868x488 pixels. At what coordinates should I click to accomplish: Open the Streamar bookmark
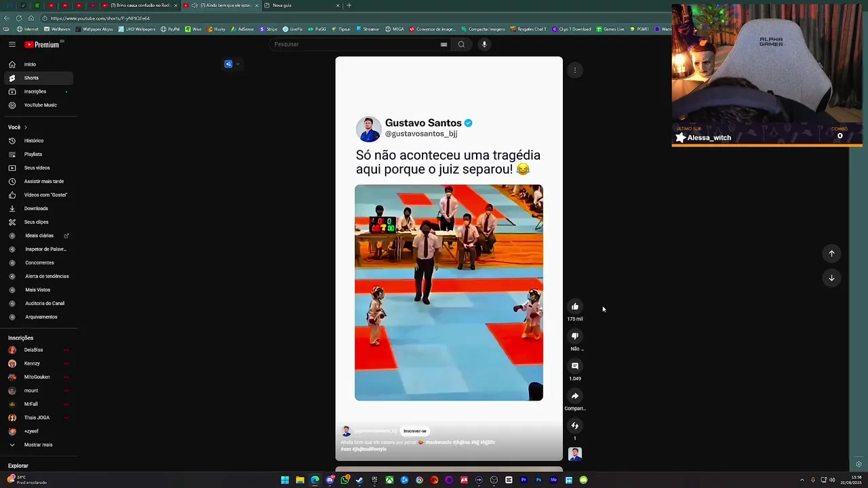click(368, 29)
